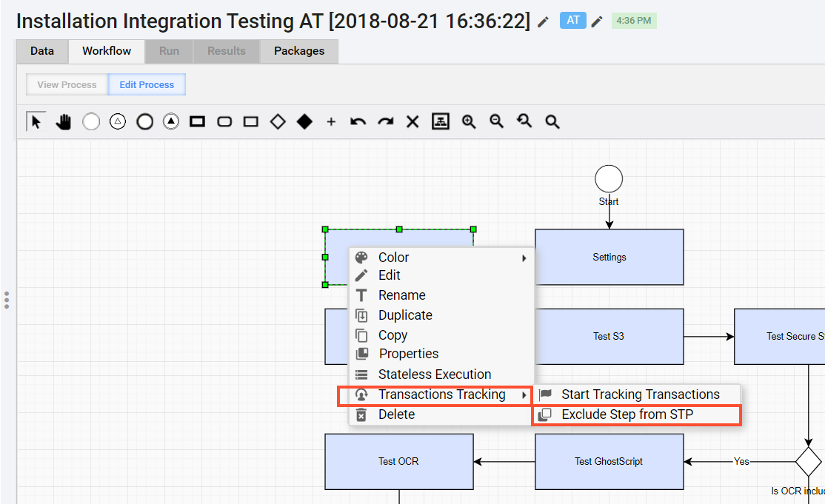Pick the circle with filled triangle tool
Image resolution: width=825 pixels, height=504 pixels.
[x=171, y=122]
